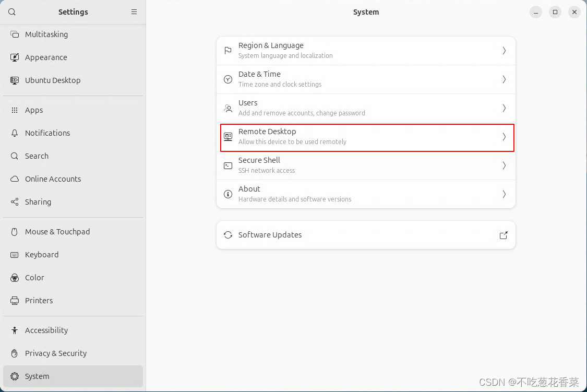Expand Remote Desktop chevron arrow
587x392 pixels.
[x=504, y=137]
